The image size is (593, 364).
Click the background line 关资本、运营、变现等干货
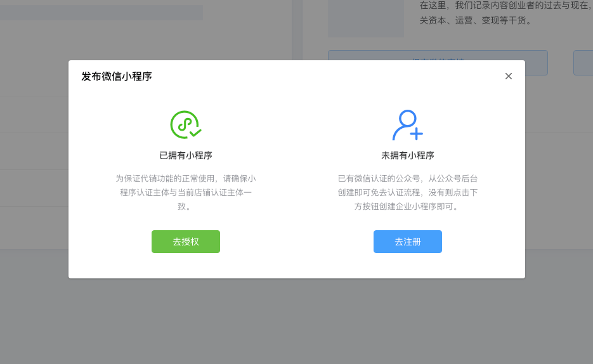[476, 20]
